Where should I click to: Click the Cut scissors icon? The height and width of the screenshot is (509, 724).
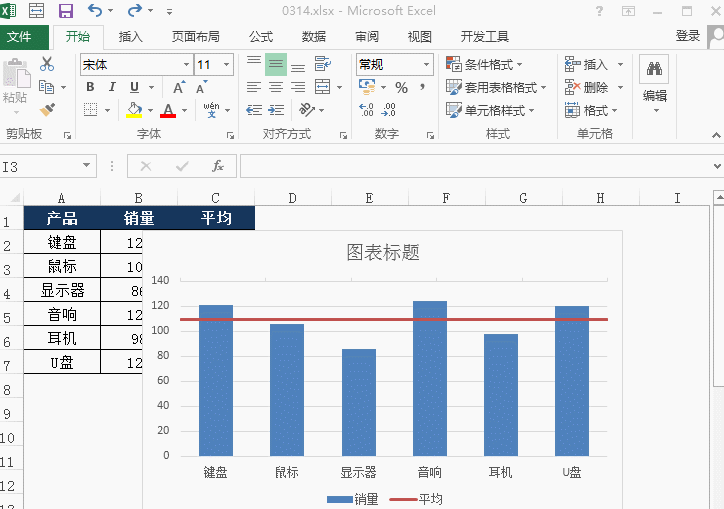click(47, 64)
